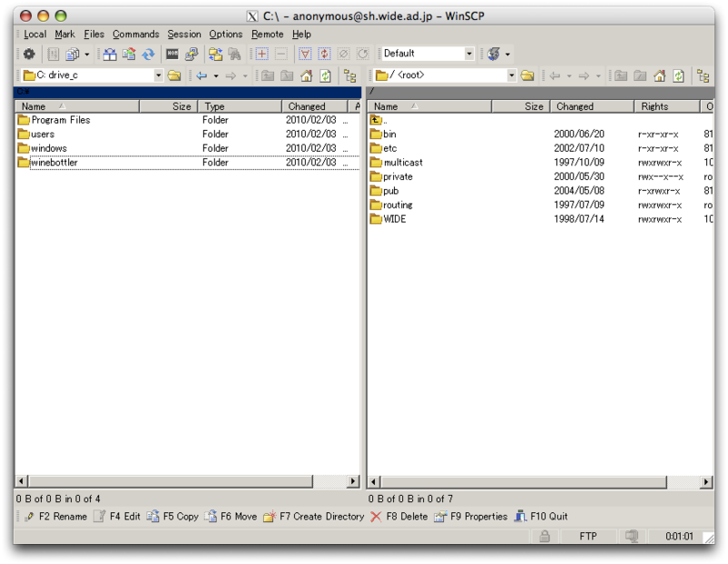This screenshot has height=564, width=728.
Task: Click the Unselect Files minus icon
Action: point(281,54)
